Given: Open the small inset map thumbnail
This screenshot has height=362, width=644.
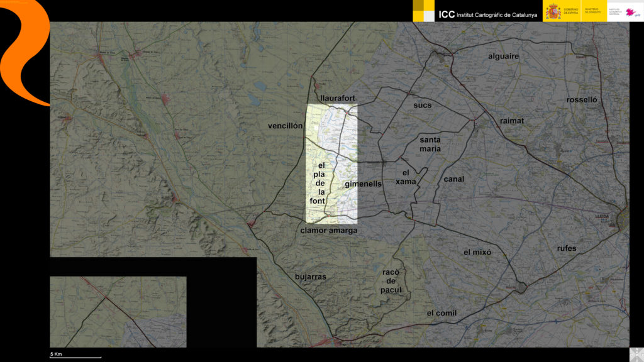Looking at the screenshot, I should (118, 312).
